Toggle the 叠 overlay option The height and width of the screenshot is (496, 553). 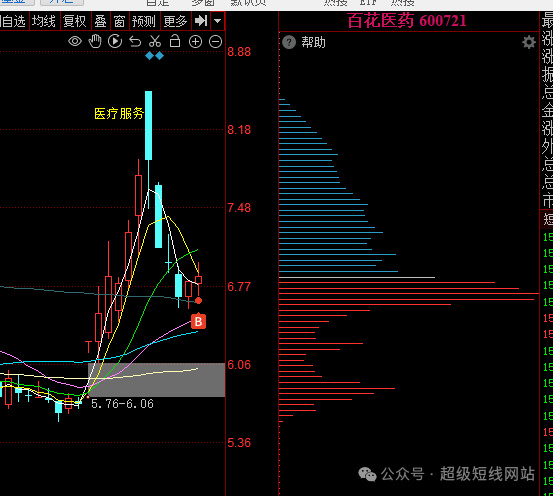101,21
